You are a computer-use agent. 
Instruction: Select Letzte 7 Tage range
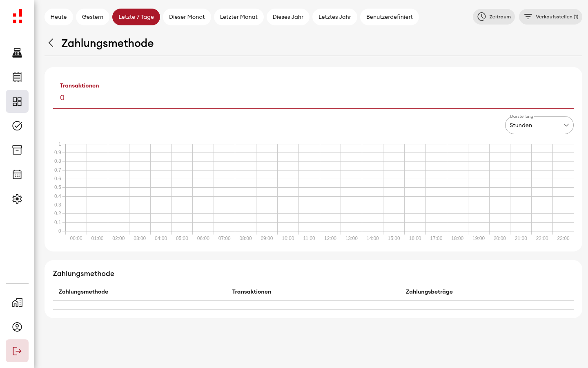coord(136,17)
